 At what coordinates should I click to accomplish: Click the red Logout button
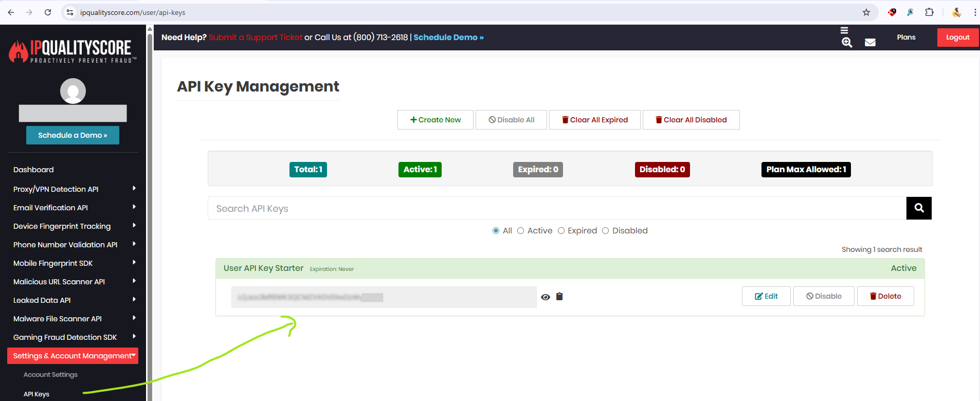click(x=957, y=38)
